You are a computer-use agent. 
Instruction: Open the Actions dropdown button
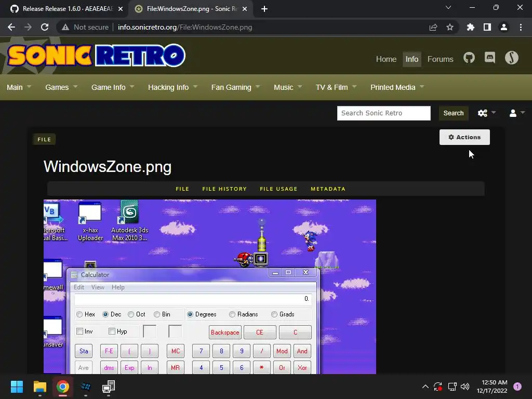464,137
